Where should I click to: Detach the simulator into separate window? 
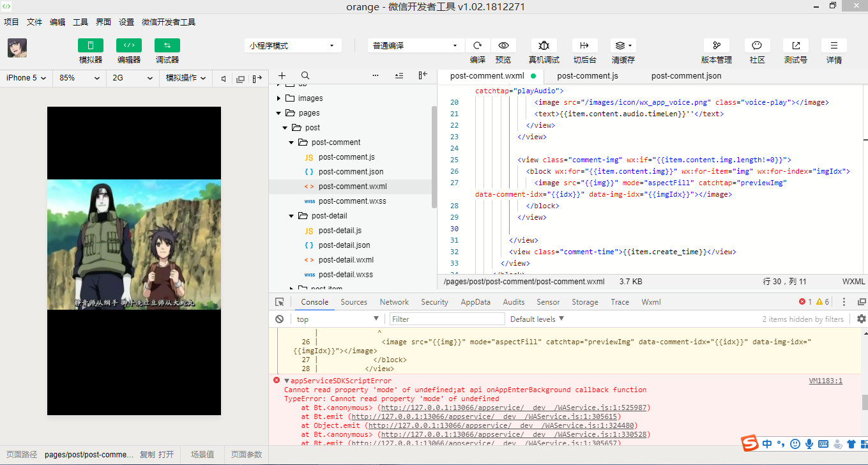pos(240,78)
